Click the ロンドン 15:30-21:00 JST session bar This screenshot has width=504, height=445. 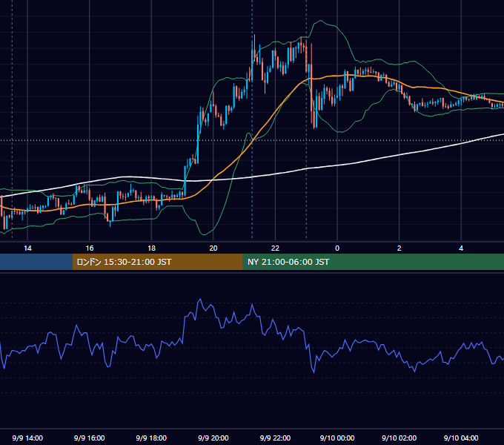click(157, 262)
